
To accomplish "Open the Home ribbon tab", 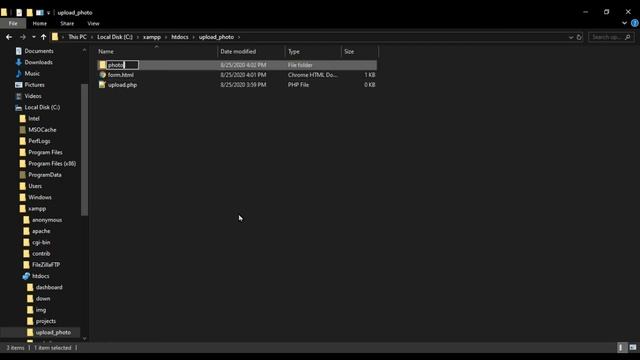I will click(x=40, y=24).
